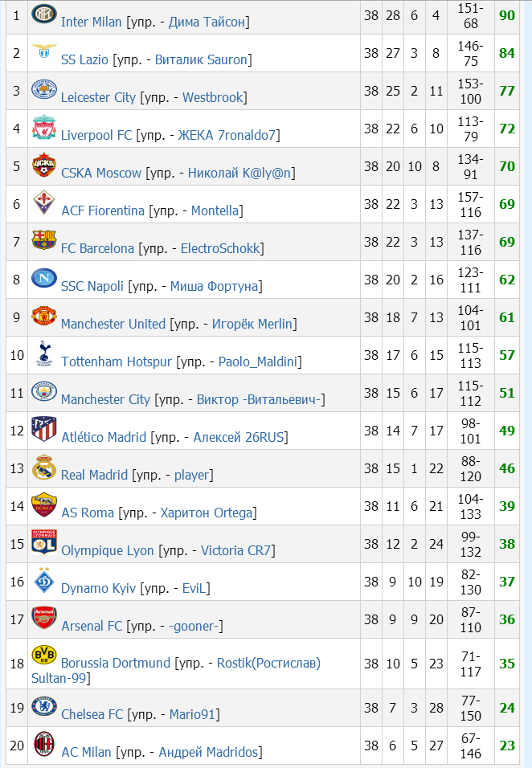Click the CSKA Moscow crest icon
This screenshot has height=768, width=532.
point(43,165)
